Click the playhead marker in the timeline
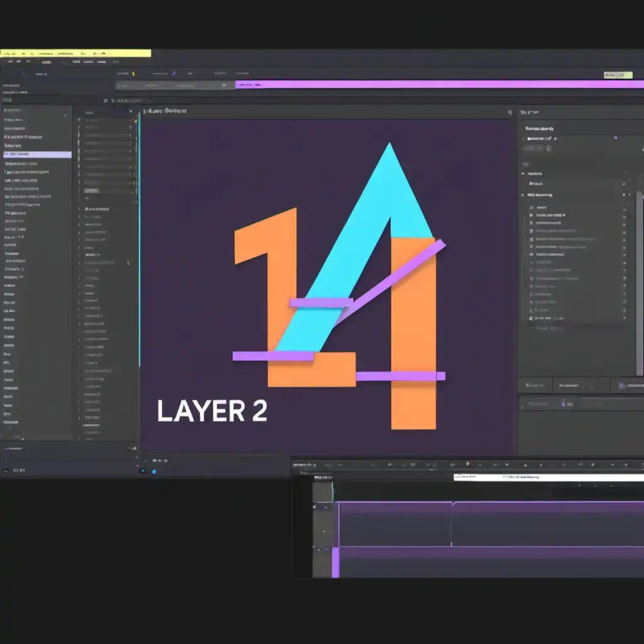Screen dimensions: 644x644 452,503
